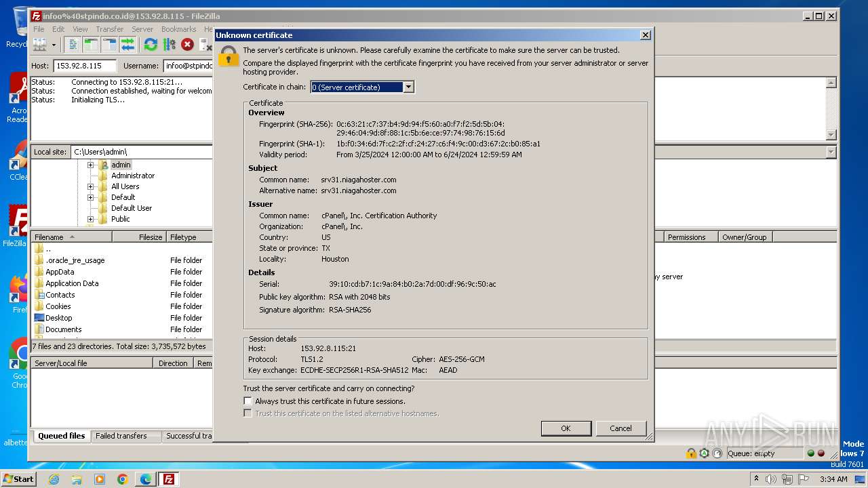Click the padlock icon in certificate dialog
Viewport: 868px width, 488px height.
pyautogui.click(x=229, y=56)
